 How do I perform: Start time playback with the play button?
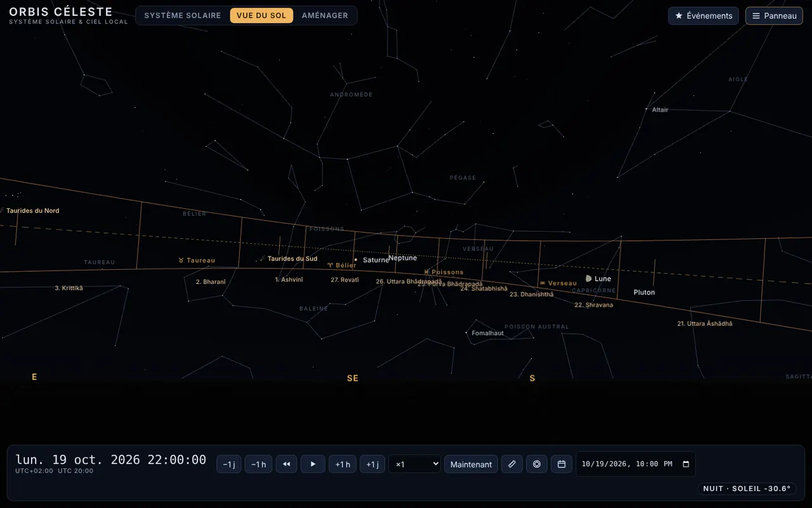(x=313, y=464)
